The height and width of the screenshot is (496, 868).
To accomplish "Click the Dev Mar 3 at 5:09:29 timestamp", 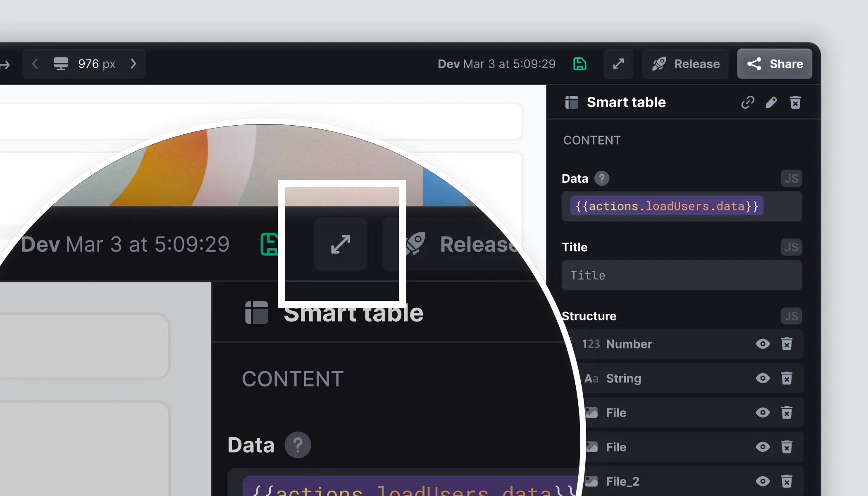I will point(496,64).
